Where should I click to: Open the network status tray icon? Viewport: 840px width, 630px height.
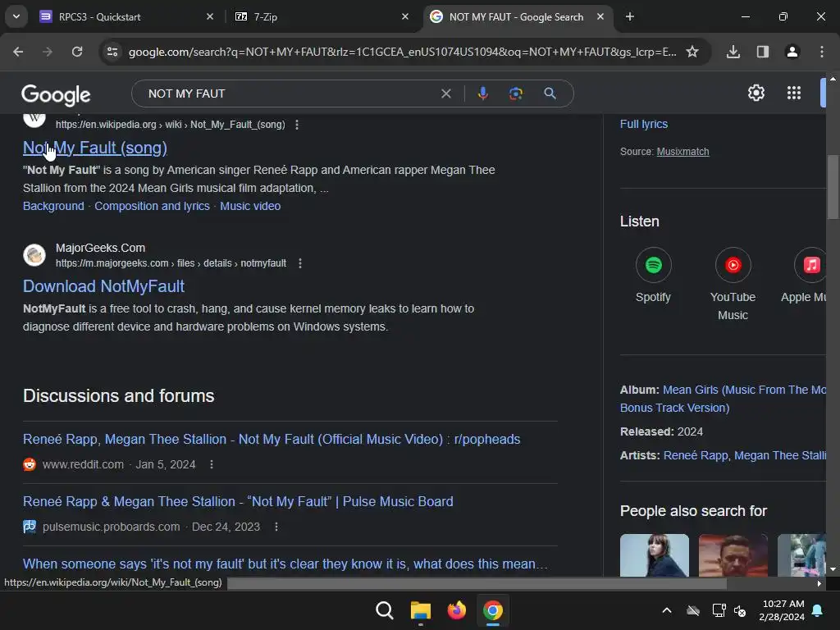tap(719, 610)
